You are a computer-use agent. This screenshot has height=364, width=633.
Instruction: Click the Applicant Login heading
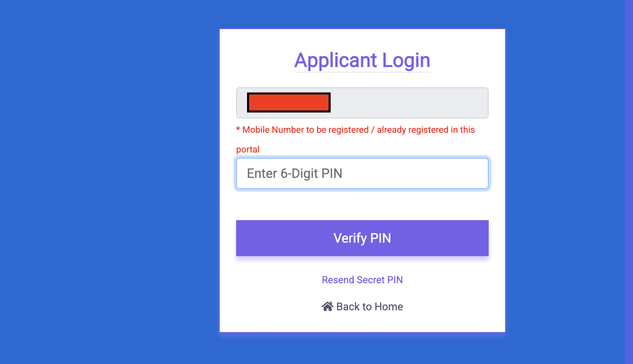click(362, 60)
